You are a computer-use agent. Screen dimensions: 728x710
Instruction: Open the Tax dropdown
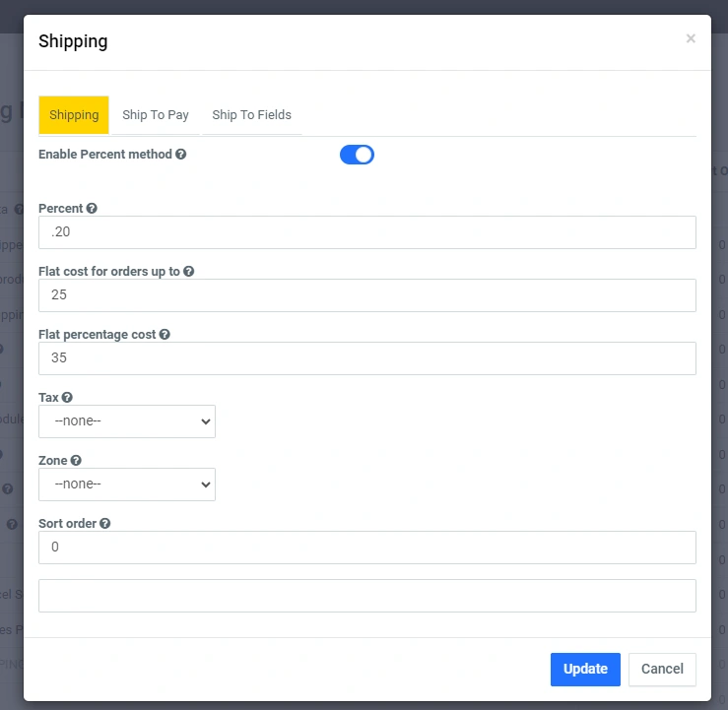pos(127,421)
